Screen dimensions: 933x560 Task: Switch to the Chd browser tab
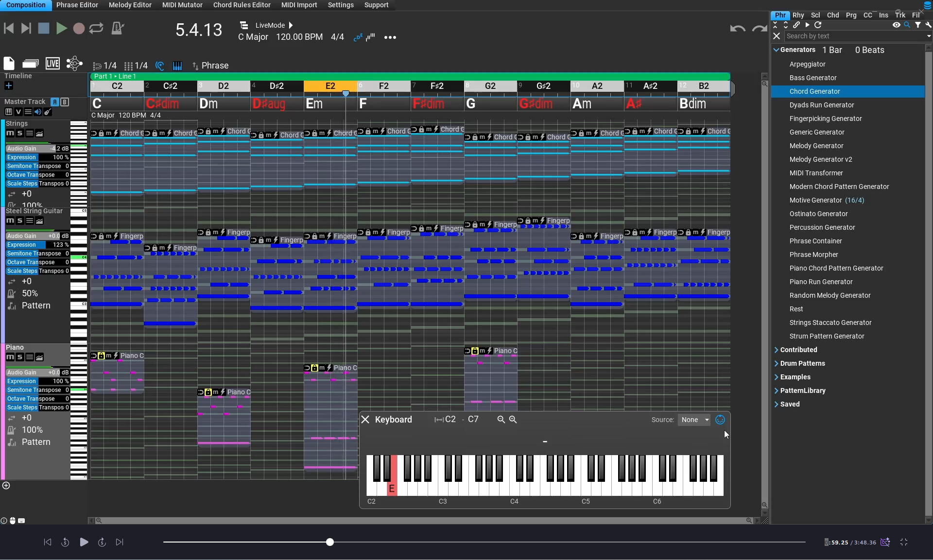coord(833,15)
